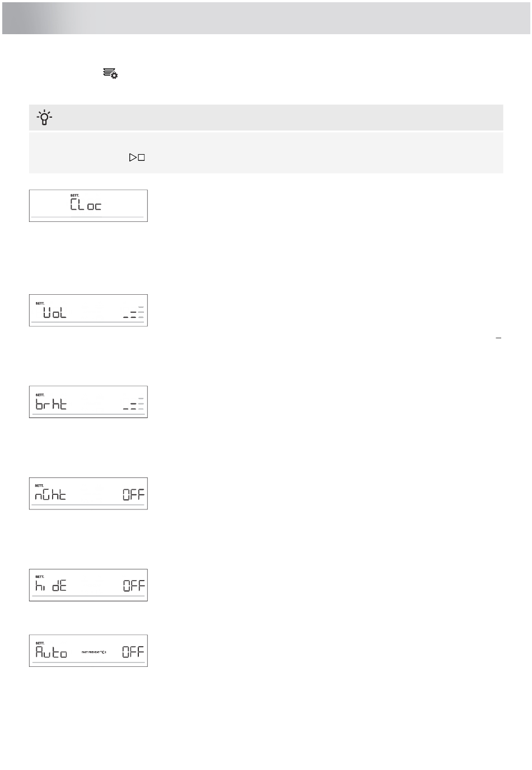Click SETT. label on brht display

tap(40, 395)
